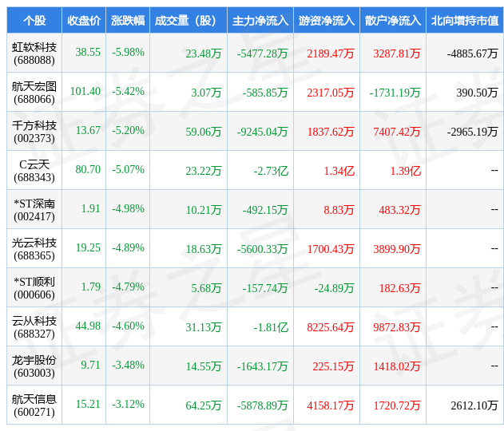Select stock 航天宏图 (688066)

click(34, 93)
